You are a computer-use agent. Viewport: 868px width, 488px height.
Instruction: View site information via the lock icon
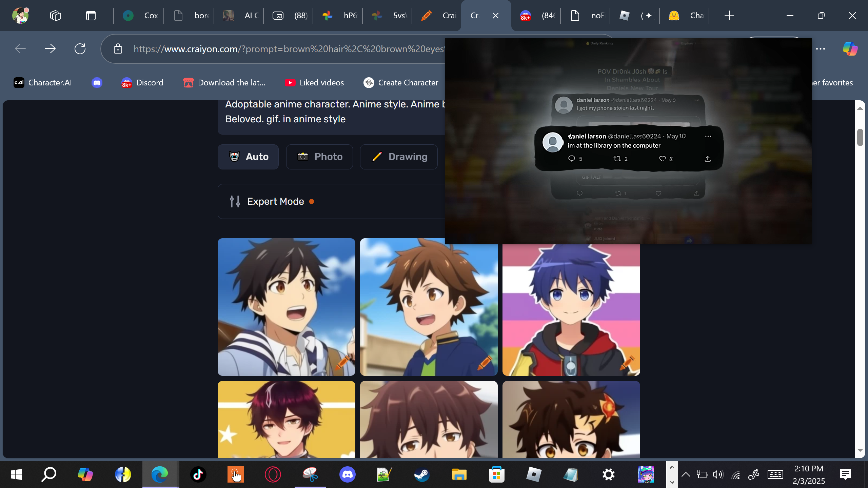118,49
